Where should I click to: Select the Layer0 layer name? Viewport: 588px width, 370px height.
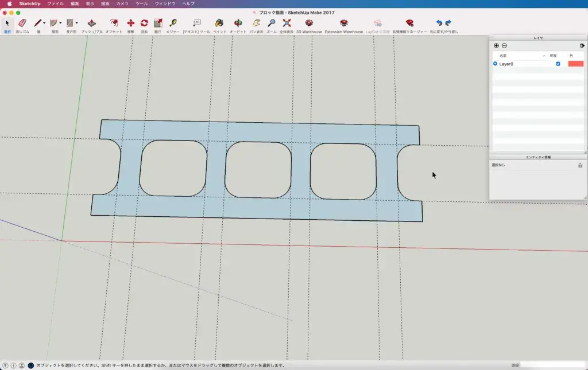(506, 64)
